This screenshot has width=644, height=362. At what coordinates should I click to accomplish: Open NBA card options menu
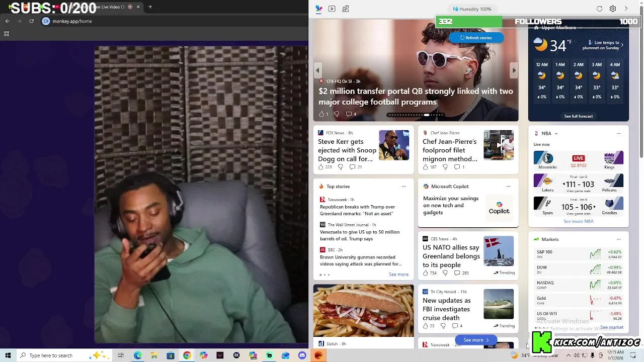619,134
